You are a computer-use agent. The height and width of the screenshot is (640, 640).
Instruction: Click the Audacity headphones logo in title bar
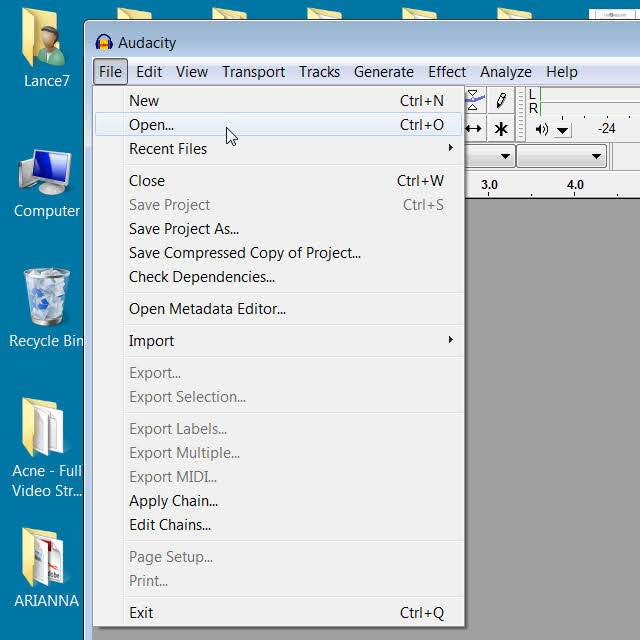[104, 42]
